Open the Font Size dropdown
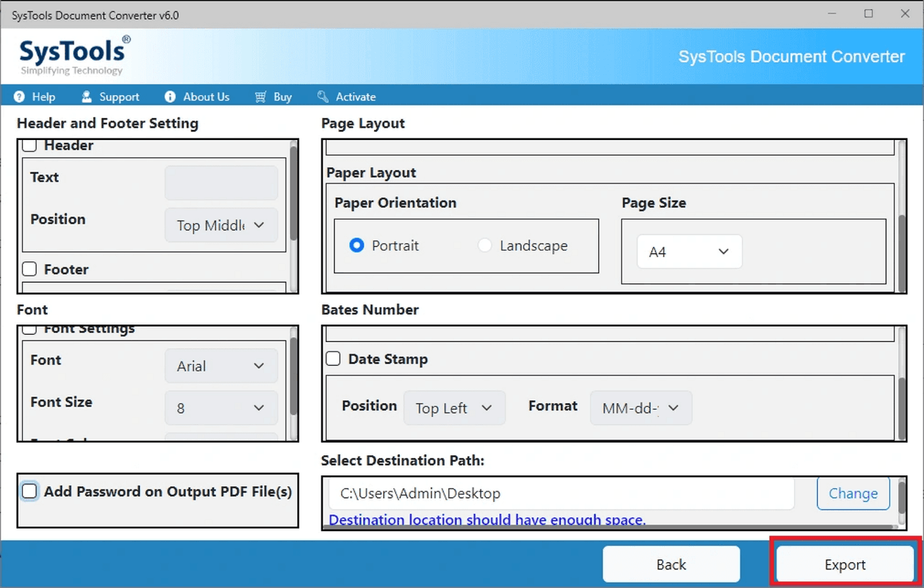The height and width of the screenshot is (588, 924). pyautogui.click(x=221, y=408)
